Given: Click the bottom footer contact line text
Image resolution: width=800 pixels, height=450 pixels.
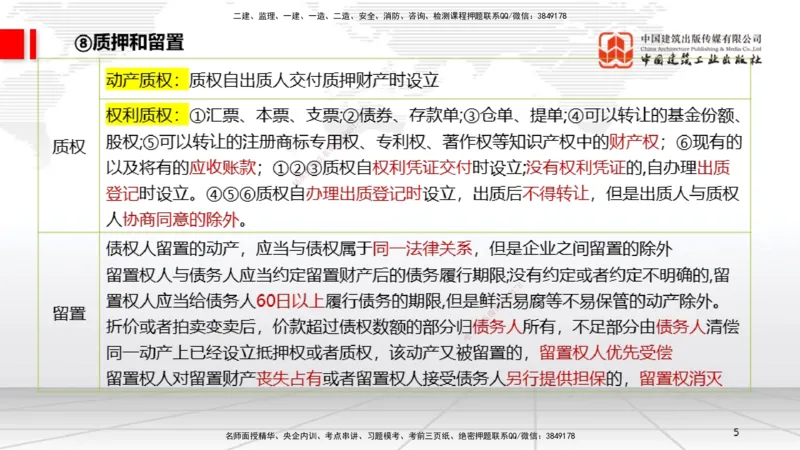Looking at the screenshot, I should [x=400, y=436].
